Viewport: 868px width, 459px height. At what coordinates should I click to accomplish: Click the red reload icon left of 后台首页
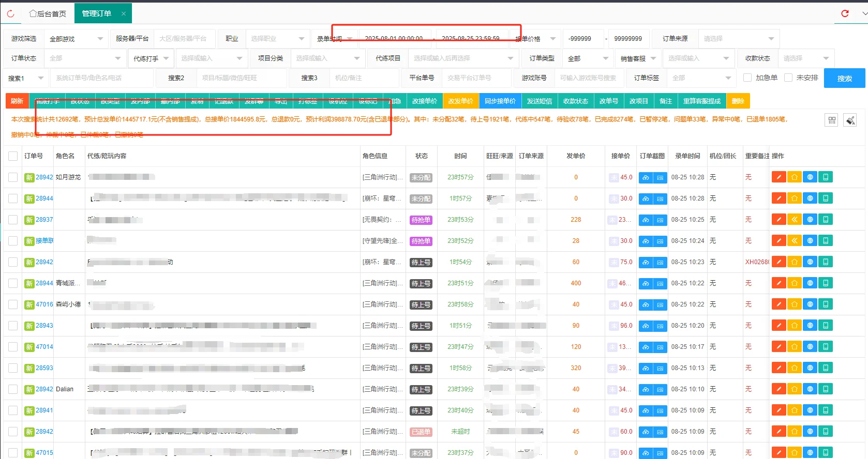(x=10, y=13)
